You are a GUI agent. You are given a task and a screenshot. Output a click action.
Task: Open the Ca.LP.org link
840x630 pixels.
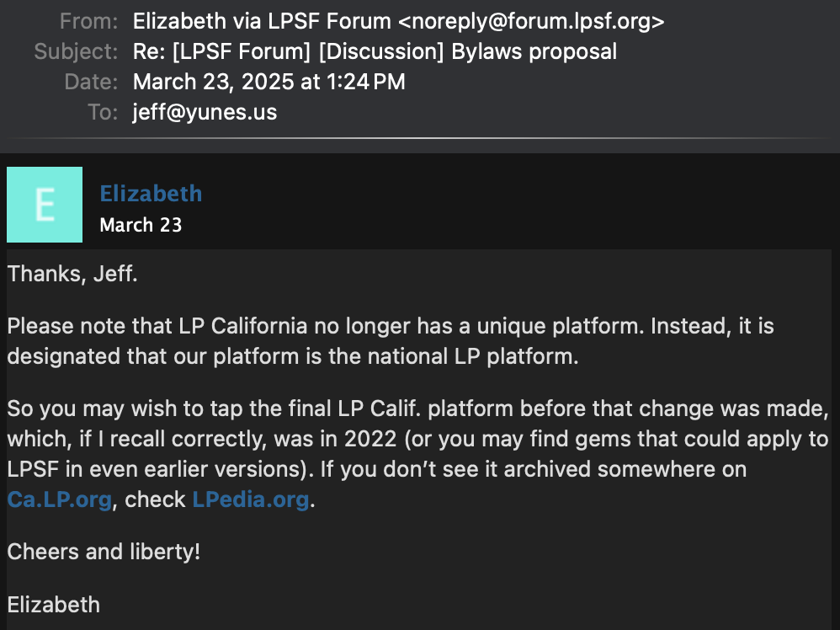click(x=60, y=499)
